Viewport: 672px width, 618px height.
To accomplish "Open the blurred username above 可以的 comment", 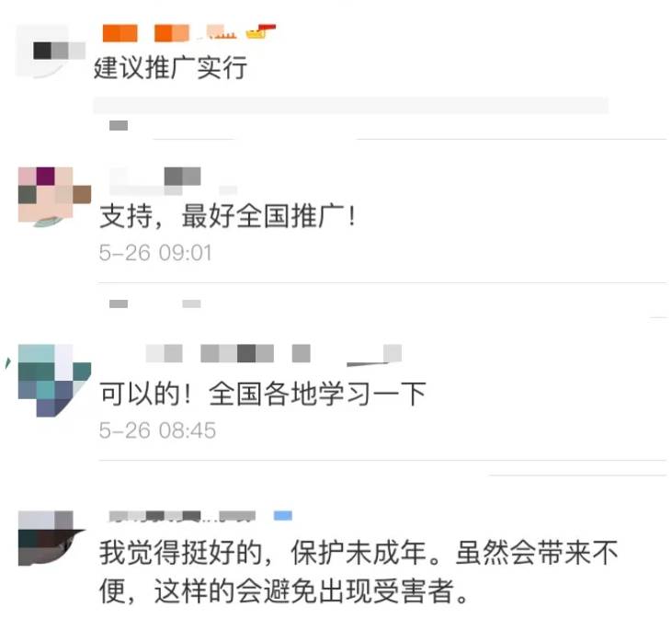I will [x=273, y=354].
